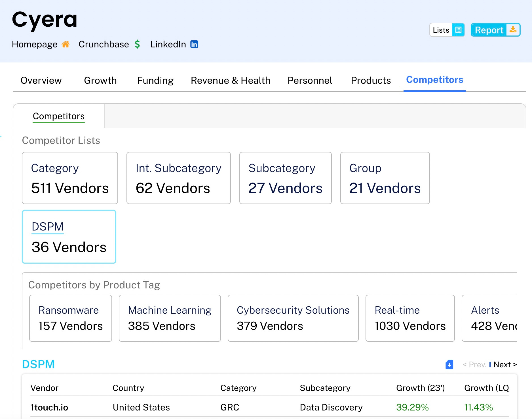Image resolution: width=532 pixels, height=419 pixels.
Task: Click the Competitor Lists heading
Action: coord(61,141)
